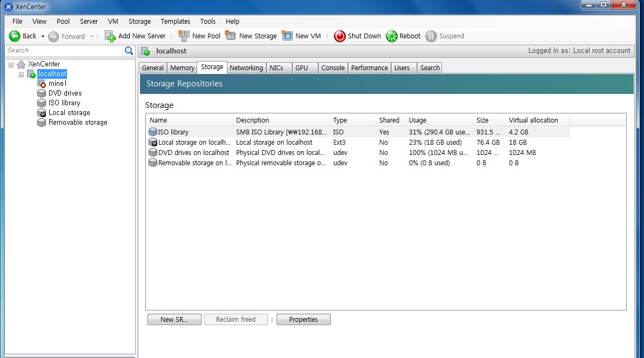Collapse the XenCenter root tree node
The height and width of the screenshot is (358, 644).
coord(11,65)
